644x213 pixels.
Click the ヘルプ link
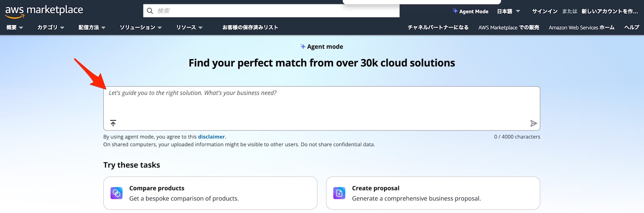[x=631, y=27]
